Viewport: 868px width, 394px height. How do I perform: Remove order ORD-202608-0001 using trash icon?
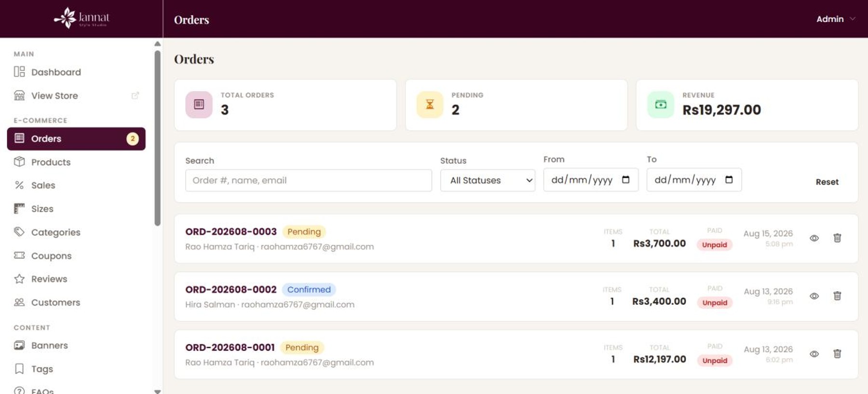pos(837,353)
